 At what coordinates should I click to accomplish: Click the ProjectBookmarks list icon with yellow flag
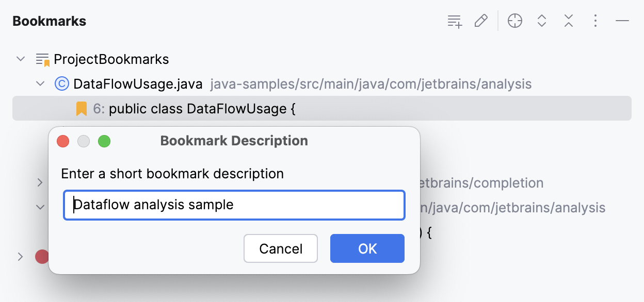[42, 59]
